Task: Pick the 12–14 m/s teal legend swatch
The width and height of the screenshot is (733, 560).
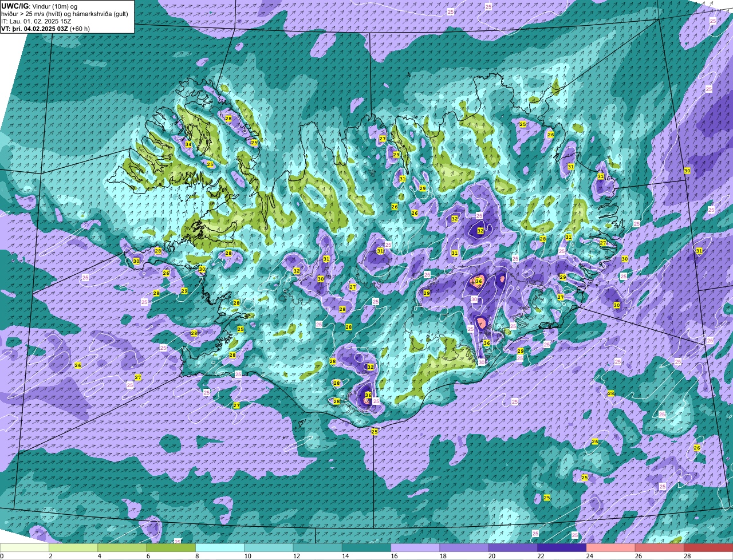Action: coord(317,547)
